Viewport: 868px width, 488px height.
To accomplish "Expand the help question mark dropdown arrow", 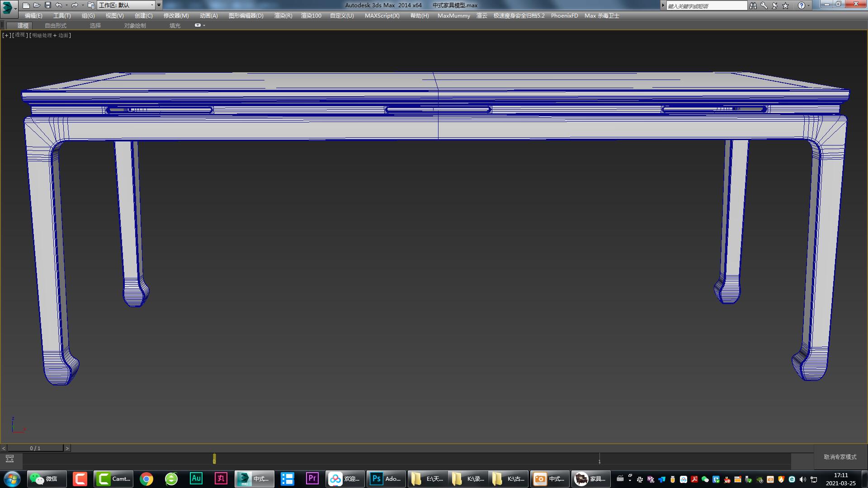I will click(x=809, y=6).
